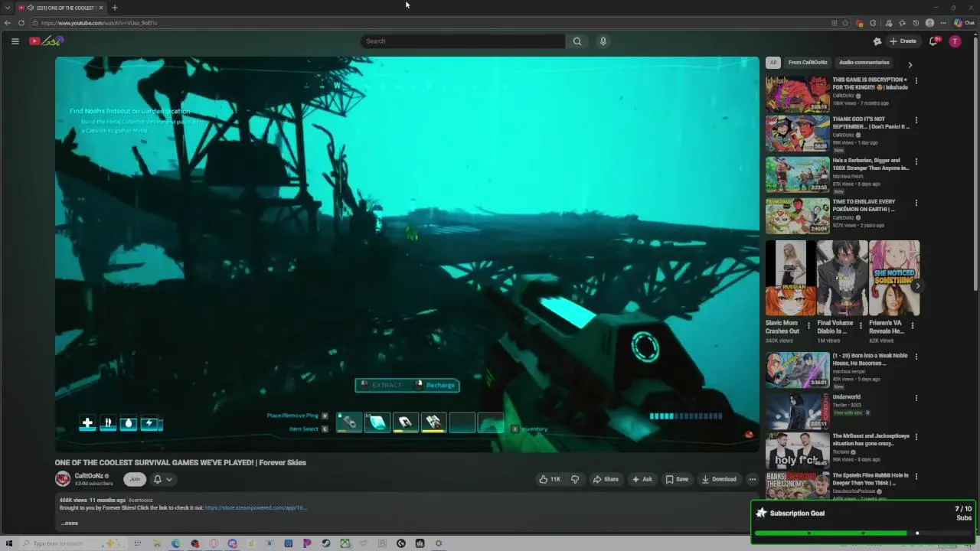Open notification bell dropdown for CaRtOoNz

162,479
